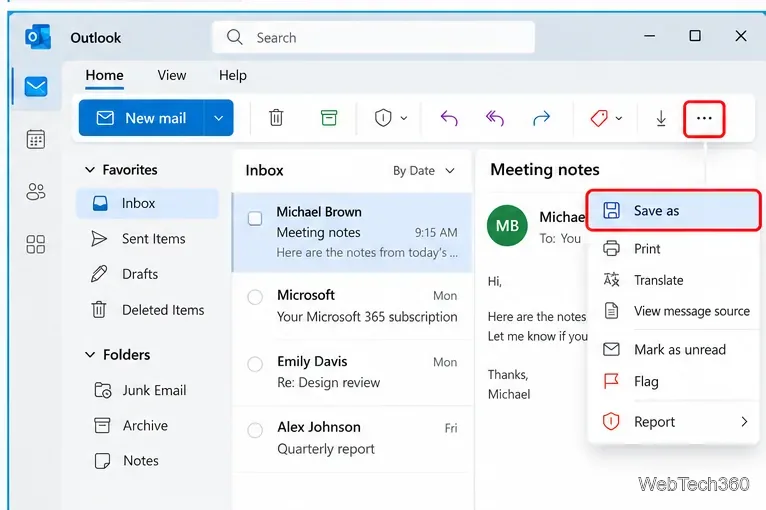
Task: Click the download arrow icon in the toolbar
Action: [x=661, y=118]
